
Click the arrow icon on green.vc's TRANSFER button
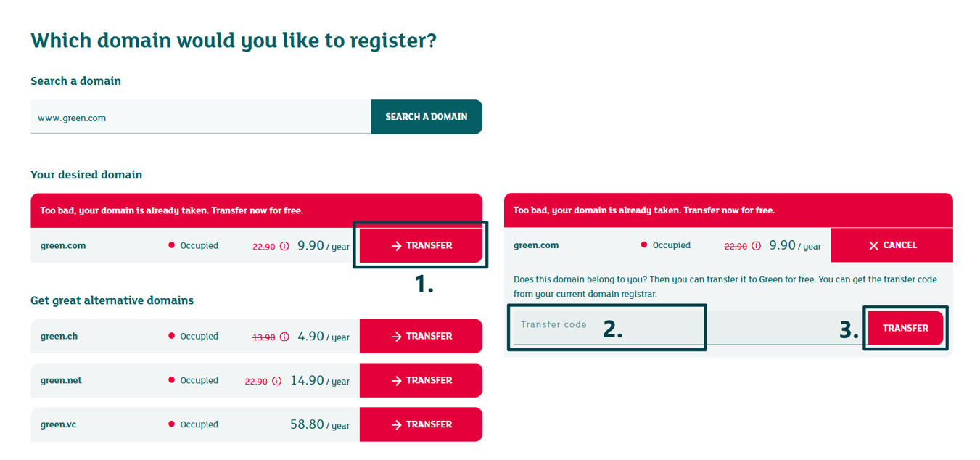397,424
